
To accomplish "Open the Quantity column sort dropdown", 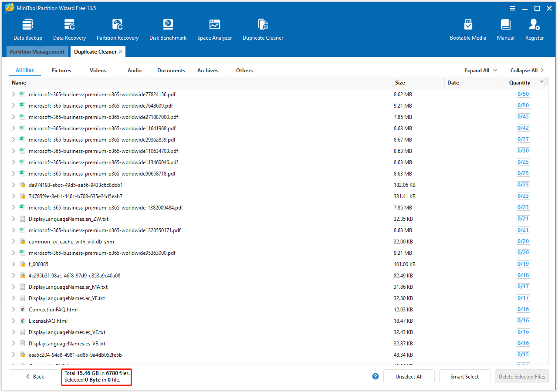I will [x=541, y=82].
